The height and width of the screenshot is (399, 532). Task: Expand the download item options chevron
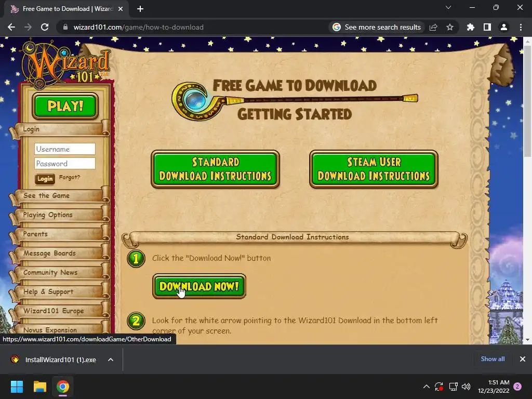tap(111, 360)
